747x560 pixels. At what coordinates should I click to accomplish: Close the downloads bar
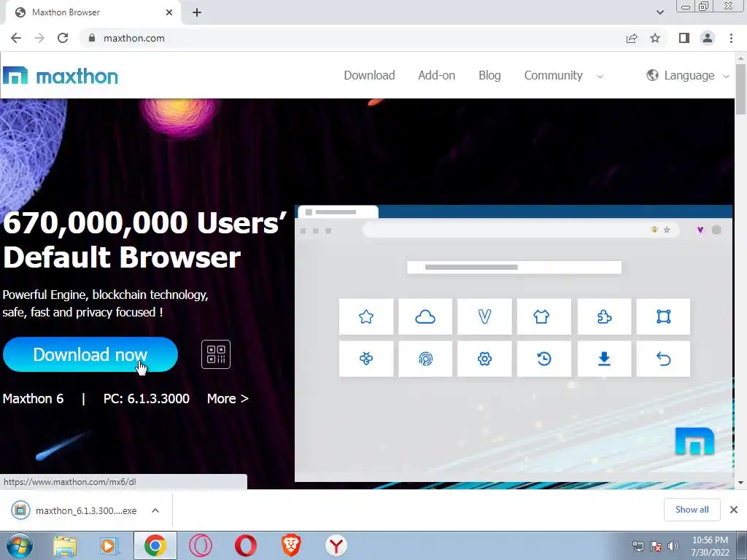tap(734, 510)
